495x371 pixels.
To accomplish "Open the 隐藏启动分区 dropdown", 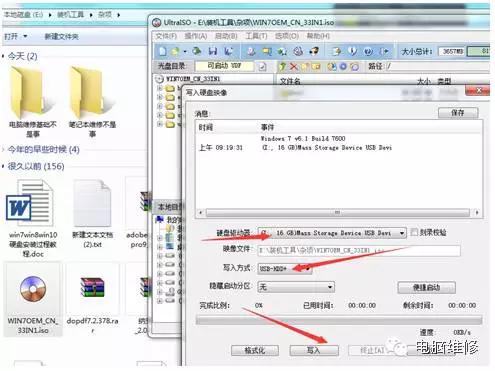I will coord(296,287).
